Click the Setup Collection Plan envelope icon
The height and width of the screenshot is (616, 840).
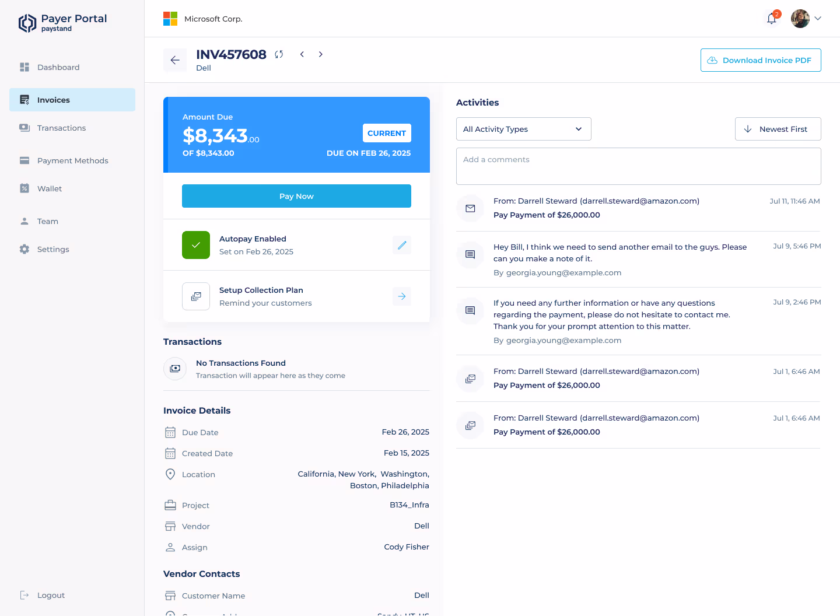pyautogui.click(x=196, y=296)
